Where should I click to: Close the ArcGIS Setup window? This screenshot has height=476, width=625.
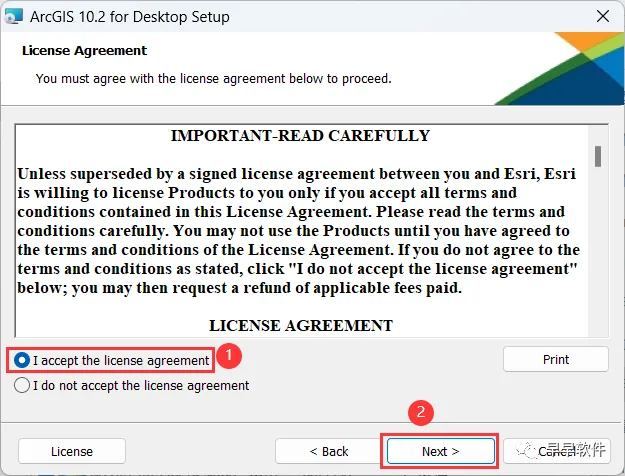(603, 16)
